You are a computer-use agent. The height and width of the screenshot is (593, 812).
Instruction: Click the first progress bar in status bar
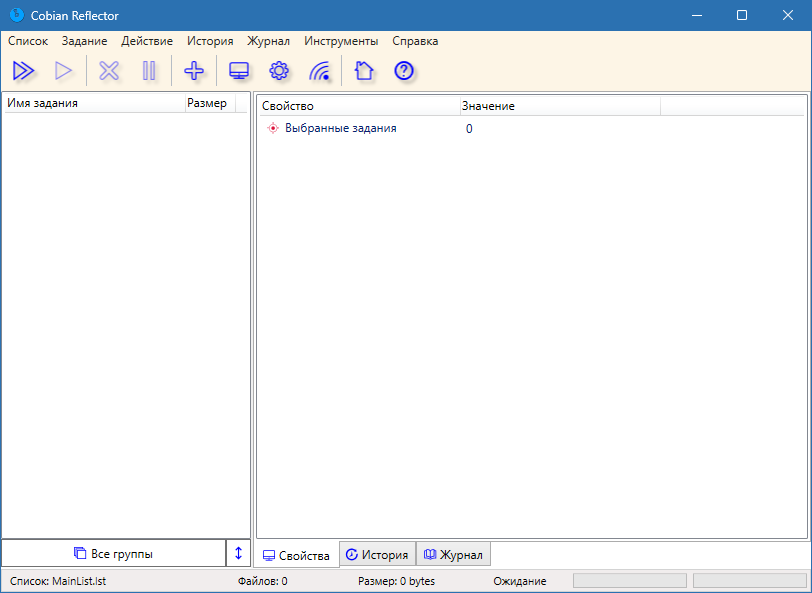[628, 580]
